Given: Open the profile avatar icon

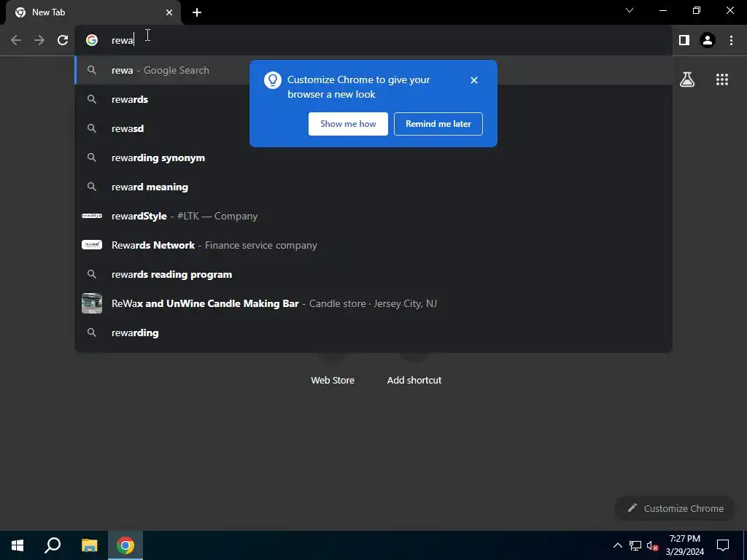Looking at the screenshot, I should click(708, 40).
